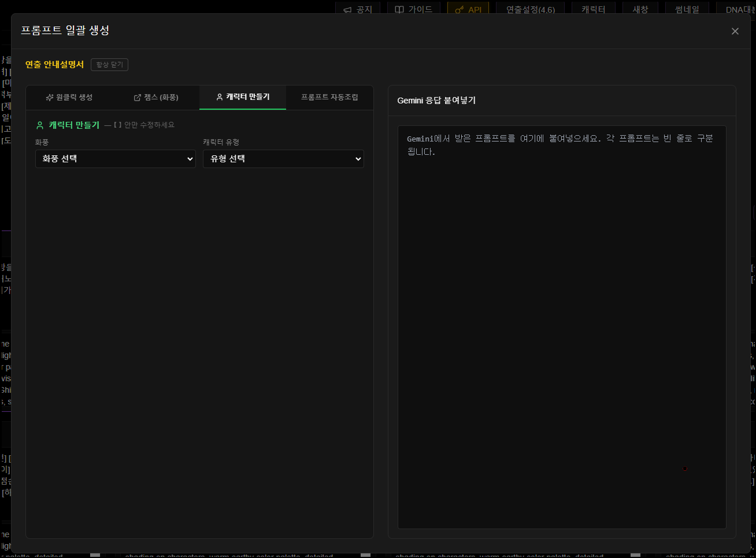Click the external-link icon on 젬스 (화풍)
The height and width of the screenshot is (558, 756).
138,98
